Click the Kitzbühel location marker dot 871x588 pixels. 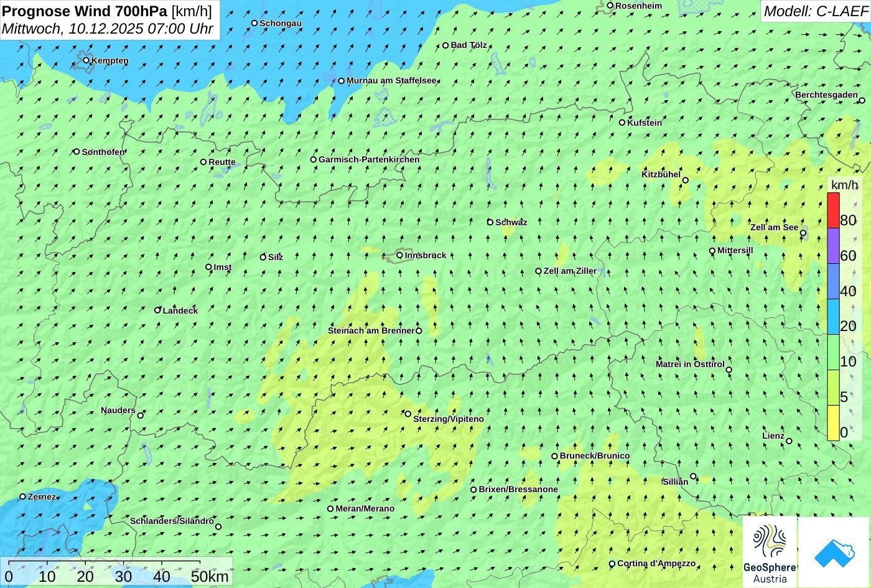pyautogui.click(x=686, y=180)
